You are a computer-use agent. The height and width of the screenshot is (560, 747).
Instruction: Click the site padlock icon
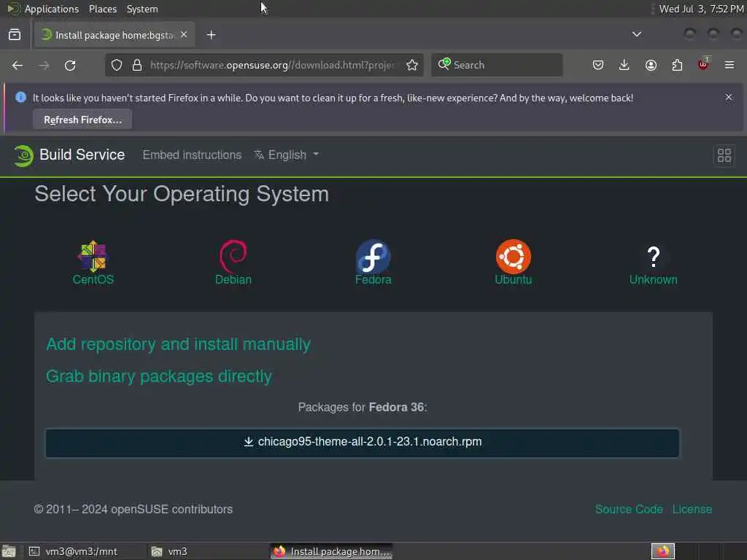137,65
